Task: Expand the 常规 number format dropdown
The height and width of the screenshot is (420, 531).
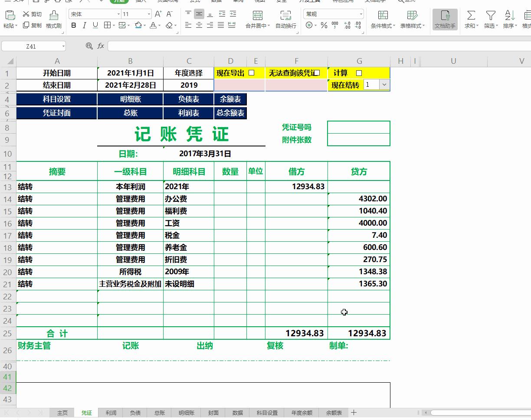Action: click(x=360, y=13)
